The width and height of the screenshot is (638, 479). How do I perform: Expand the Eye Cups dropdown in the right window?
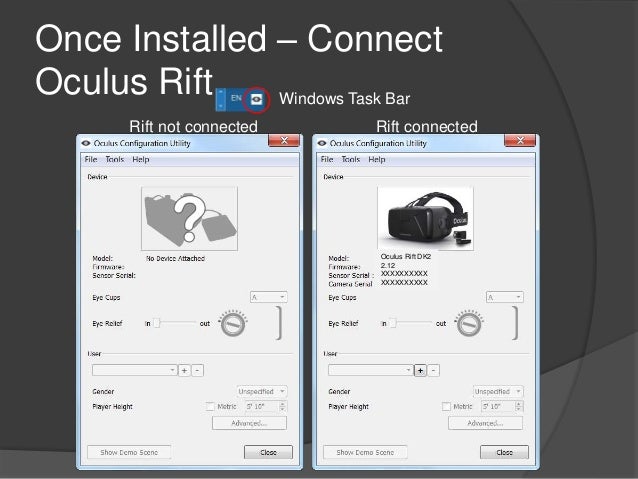click(505, 297)
